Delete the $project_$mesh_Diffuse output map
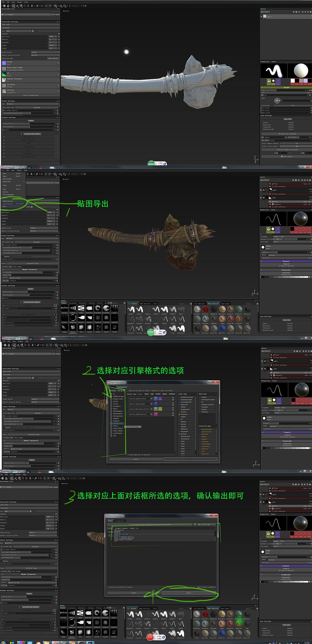Viewport: 312px width, 644px height. [173, 400]
